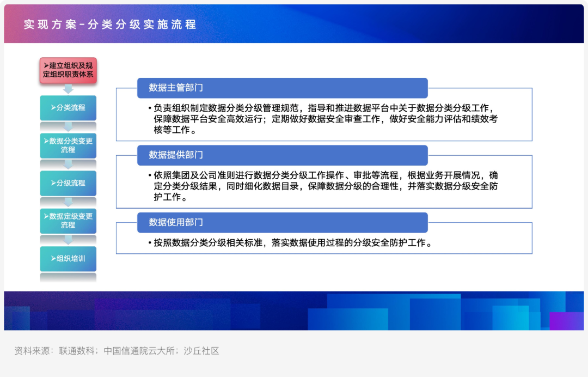
Task: Click the arrow between 分级流程 and 数据定级变更流程
Action: tap(68, 202)
